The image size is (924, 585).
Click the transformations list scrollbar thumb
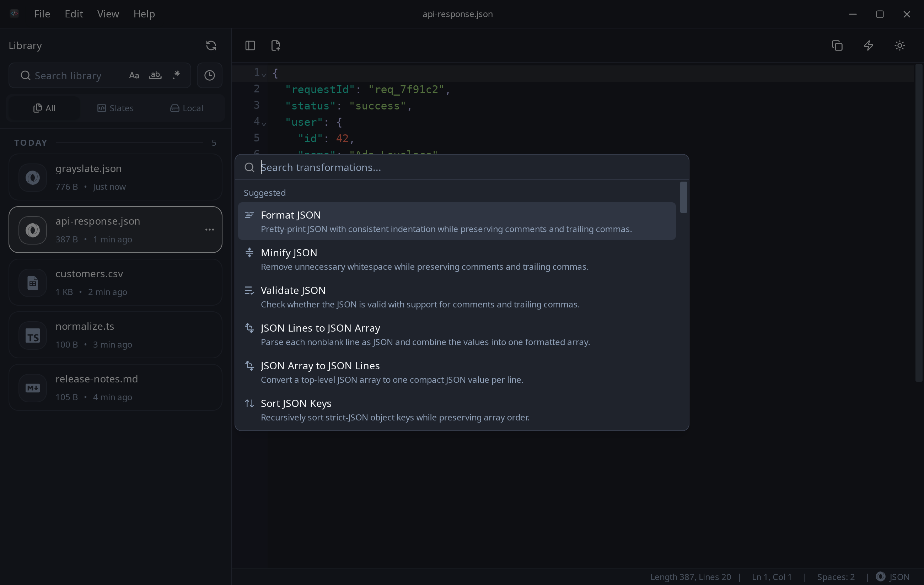coord(683,197)
